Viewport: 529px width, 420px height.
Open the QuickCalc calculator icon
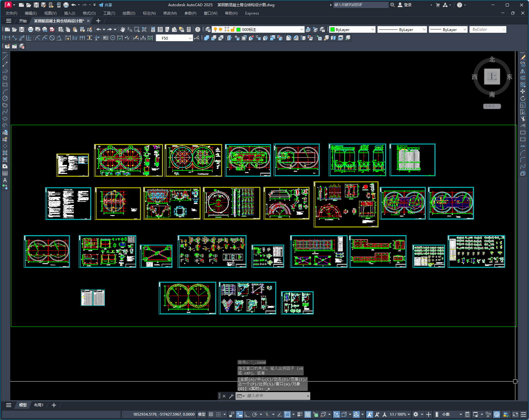tap(189, 29)
